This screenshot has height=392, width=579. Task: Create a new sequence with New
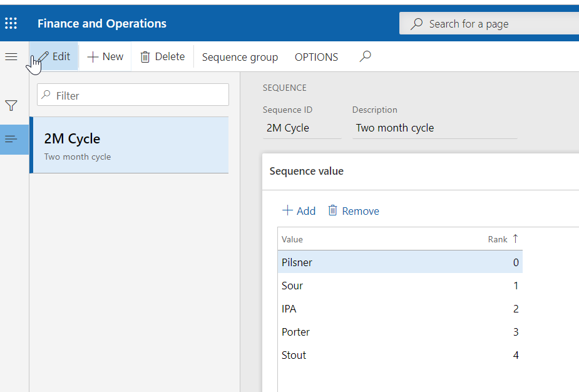(105, 57)
